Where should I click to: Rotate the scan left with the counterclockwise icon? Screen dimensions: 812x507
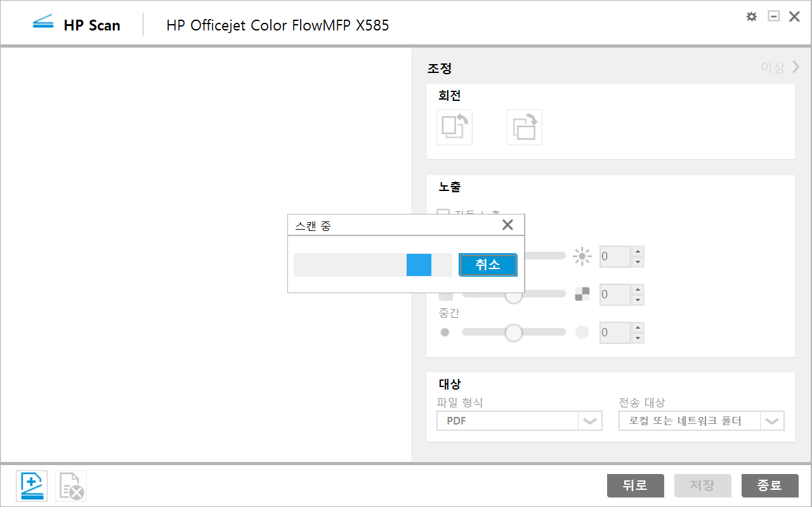tap(454, 127)
